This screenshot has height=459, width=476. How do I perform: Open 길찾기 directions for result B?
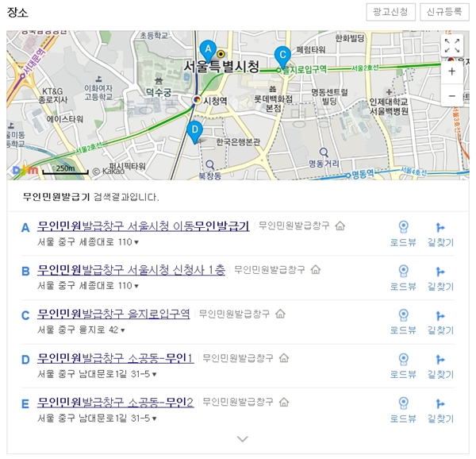click(440, 278)
